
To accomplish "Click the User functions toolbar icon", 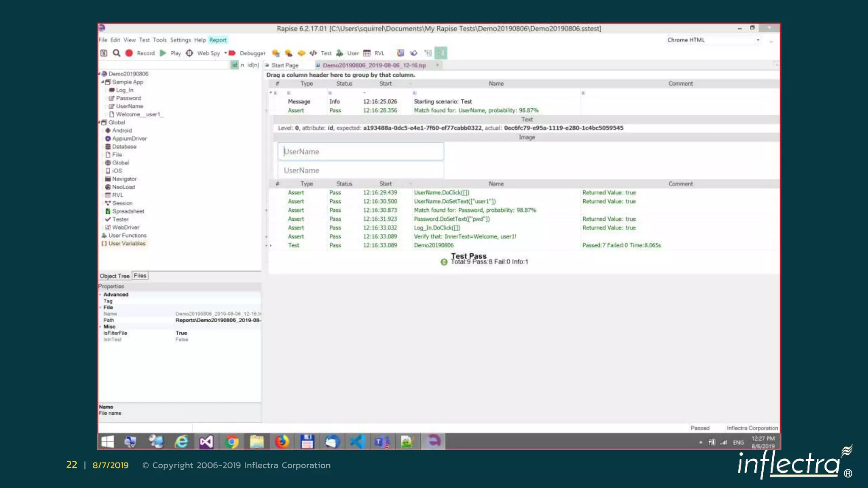I will 340,53.
